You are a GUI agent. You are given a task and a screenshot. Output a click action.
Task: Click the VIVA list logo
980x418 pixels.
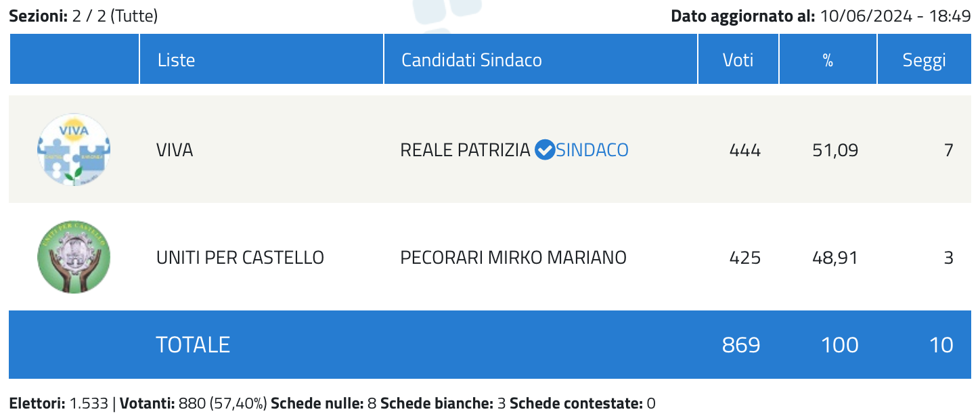[x=74, y=149]
